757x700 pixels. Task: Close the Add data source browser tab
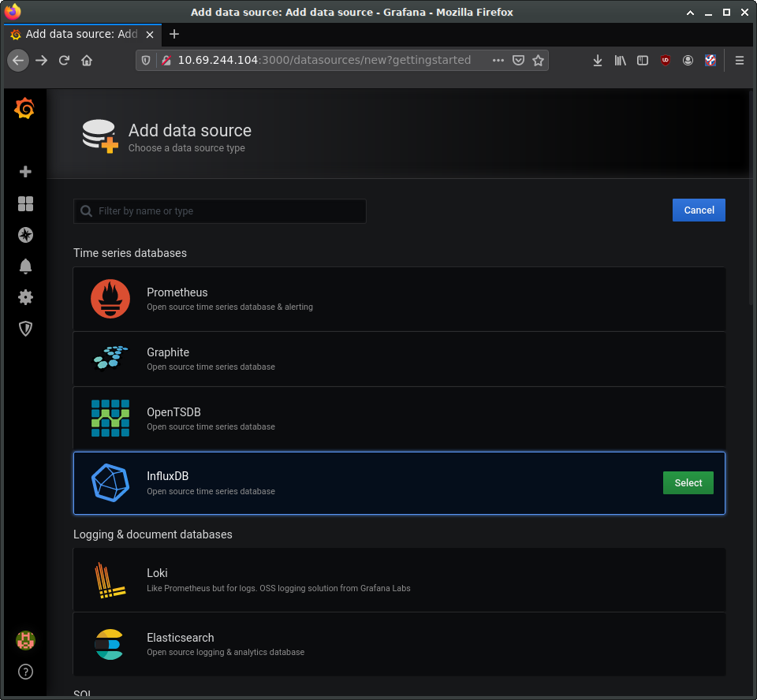point(150,34)
